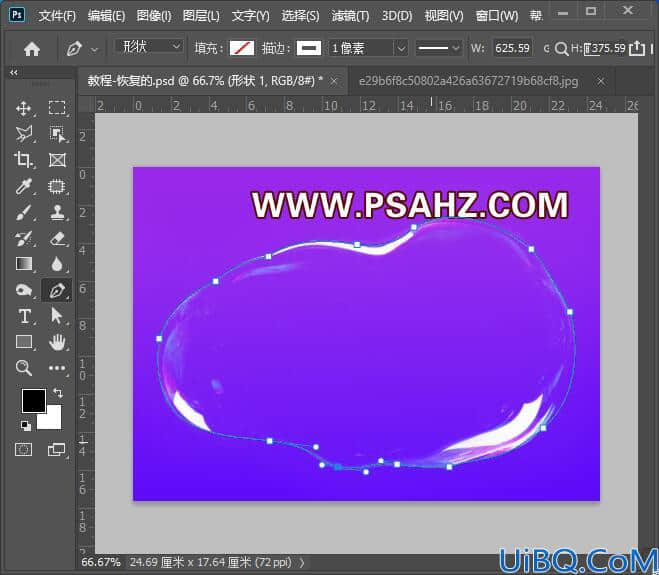Swap foreground and background colors
Screen dimensions: 659x575
point(58,393)
